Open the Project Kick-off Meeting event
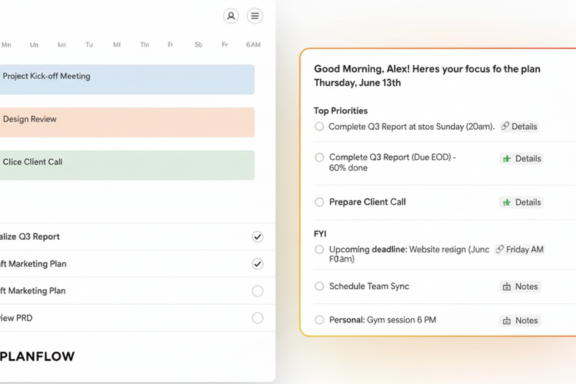 pos(127,79)
